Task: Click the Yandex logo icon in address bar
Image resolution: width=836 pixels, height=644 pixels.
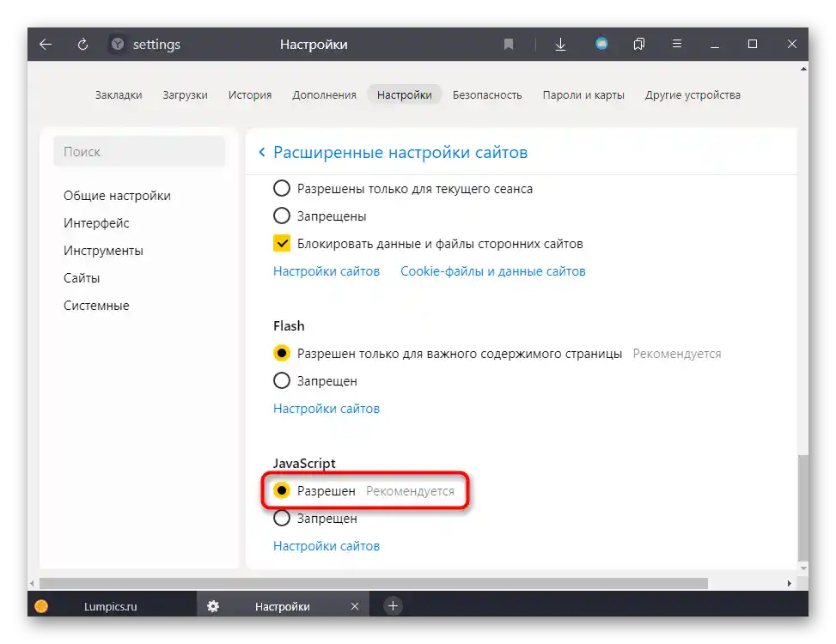Action: [118, 44]
